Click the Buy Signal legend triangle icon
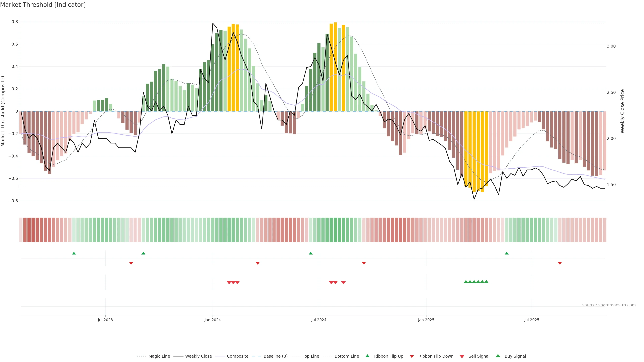644x362 pixels. point(498,356)
